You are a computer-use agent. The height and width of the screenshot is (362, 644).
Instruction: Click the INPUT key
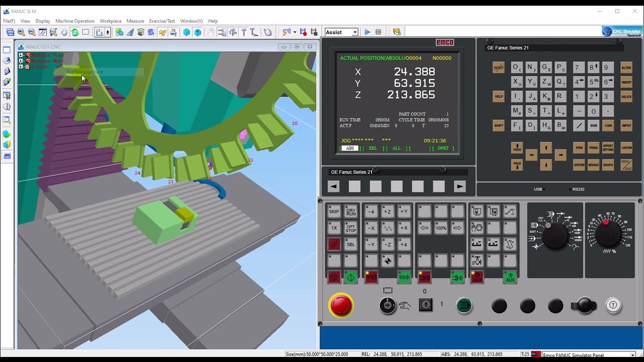pos(626,126)
